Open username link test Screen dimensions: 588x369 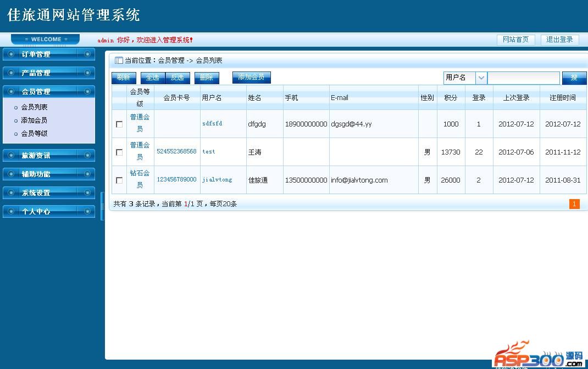208,152
